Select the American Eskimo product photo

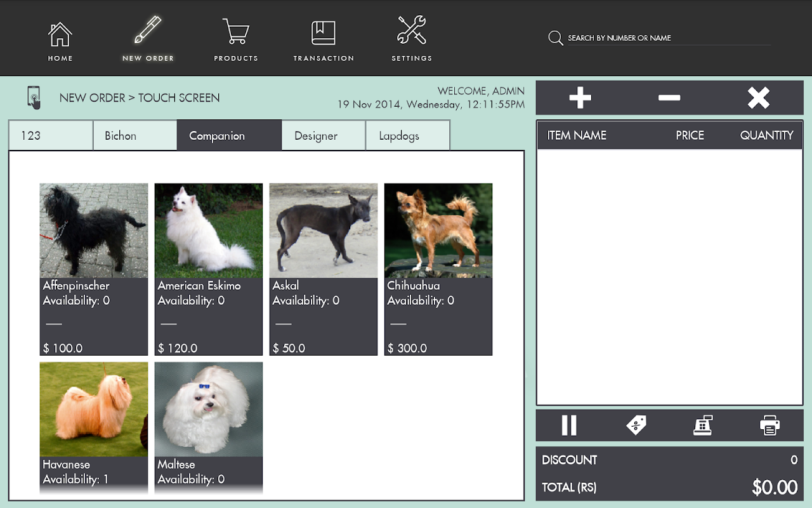pos(209,231)
